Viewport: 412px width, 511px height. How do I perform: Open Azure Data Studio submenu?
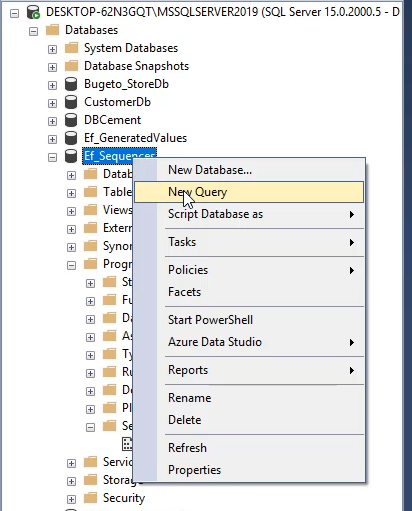(x=249, y=342)
